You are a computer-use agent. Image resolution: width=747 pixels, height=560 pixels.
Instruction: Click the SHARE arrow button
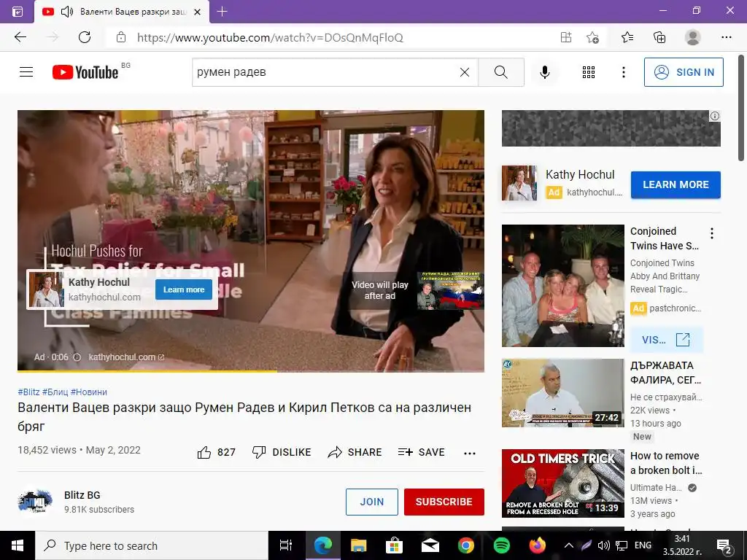pos(355,452)
